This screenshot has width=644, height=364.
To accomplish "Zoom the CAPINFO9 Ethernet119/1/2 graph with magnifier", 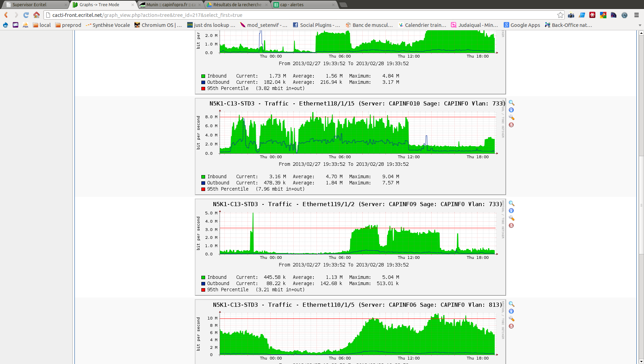I will [511, 203].
